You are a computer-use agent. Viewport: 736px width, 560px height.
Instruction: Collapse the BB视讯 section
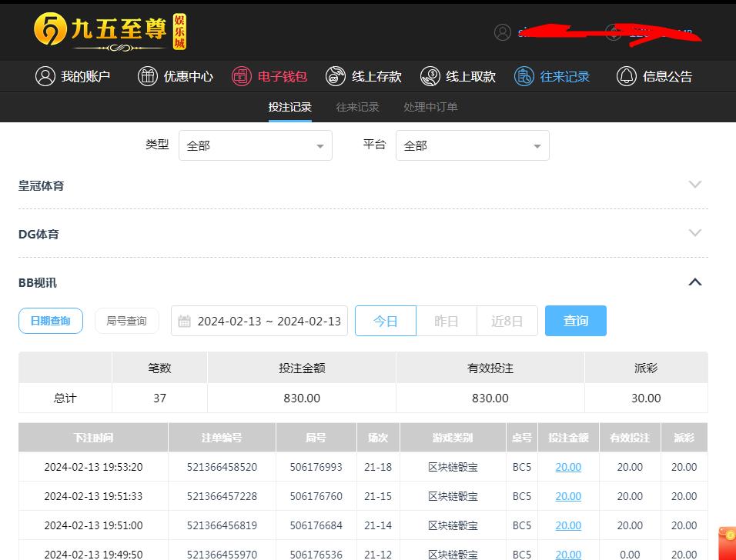[694, 282]
